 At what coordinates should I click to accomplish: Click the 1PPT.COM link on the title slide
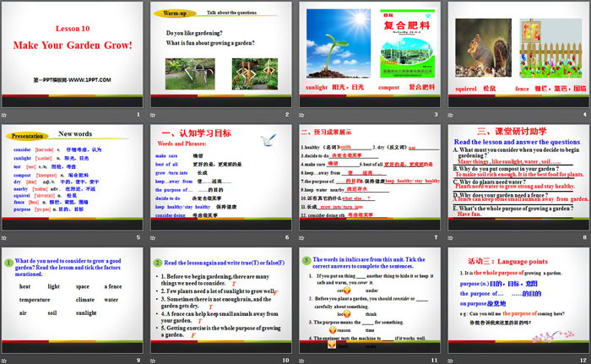(73, 79)
